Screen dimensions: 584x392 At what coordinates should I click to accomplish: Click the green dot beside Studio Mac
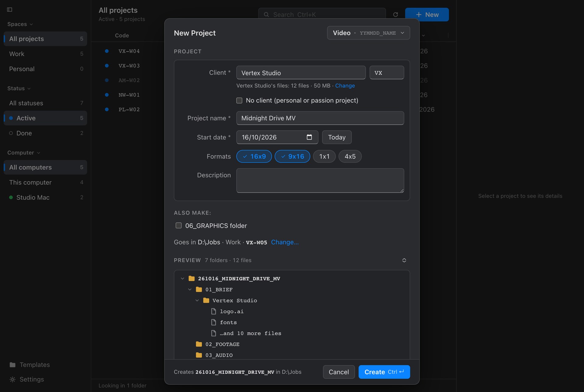coord(11,198)
